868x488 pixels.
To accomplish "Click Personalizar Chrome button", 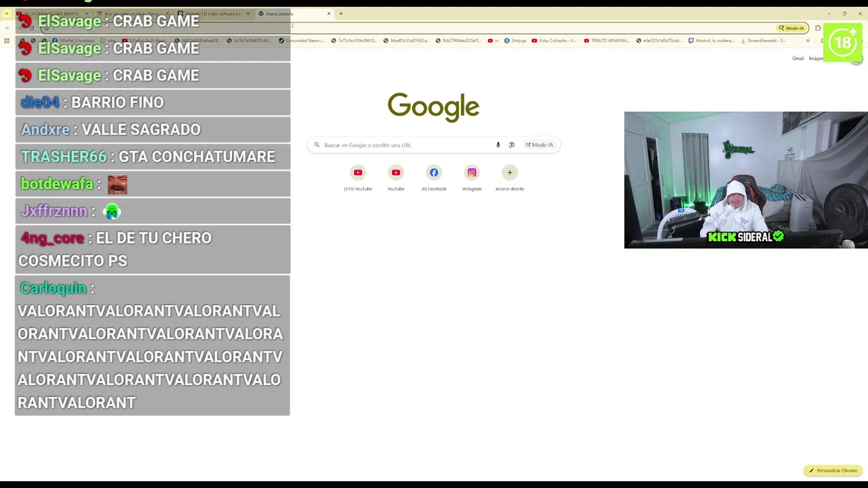I will pos(833,470).
